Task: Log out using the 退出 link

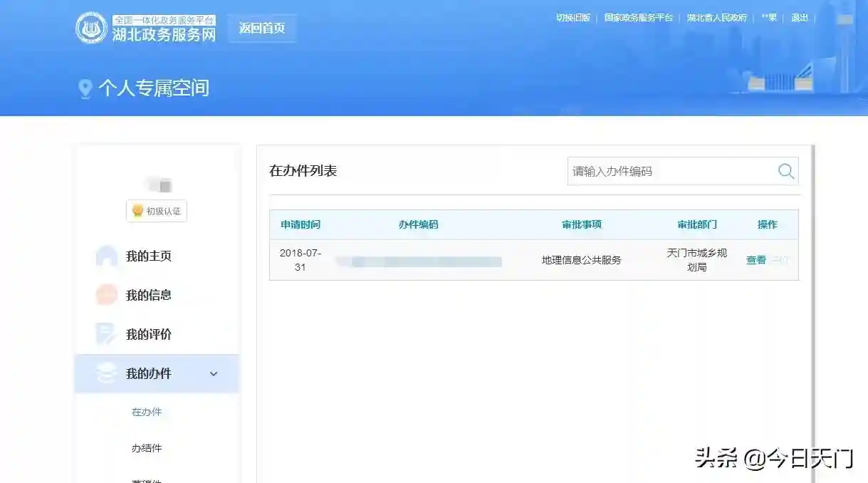Action: click(800, 18)
